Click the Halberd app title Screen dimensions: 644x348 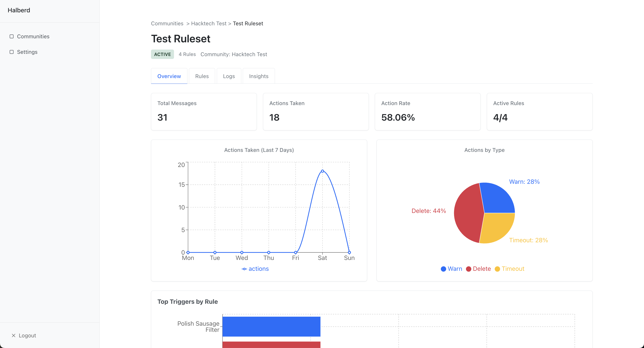click(19, 10)
